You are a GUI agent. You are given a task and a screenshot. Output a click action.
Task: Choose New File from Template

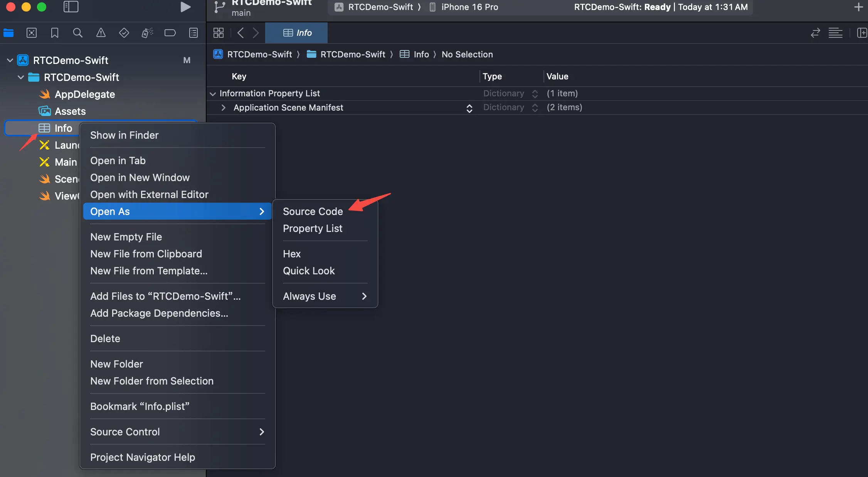click(x=177, y=271)
